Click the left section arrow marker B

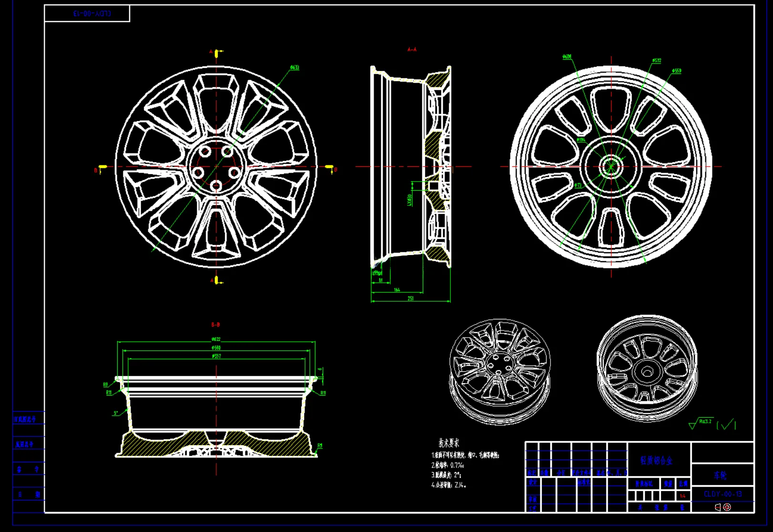tap(100, 169)
